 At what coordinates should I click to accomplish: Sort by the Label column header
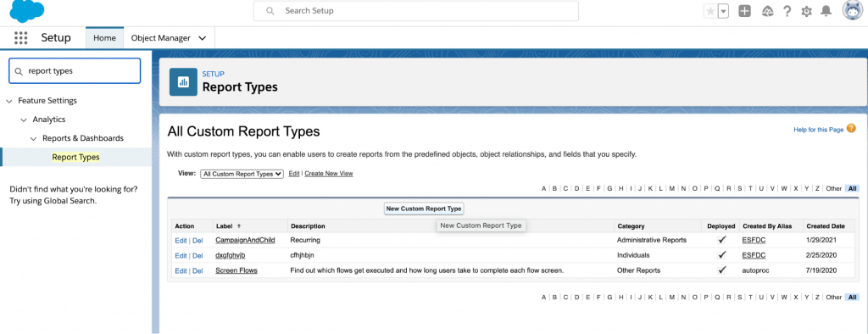[224, 226]
